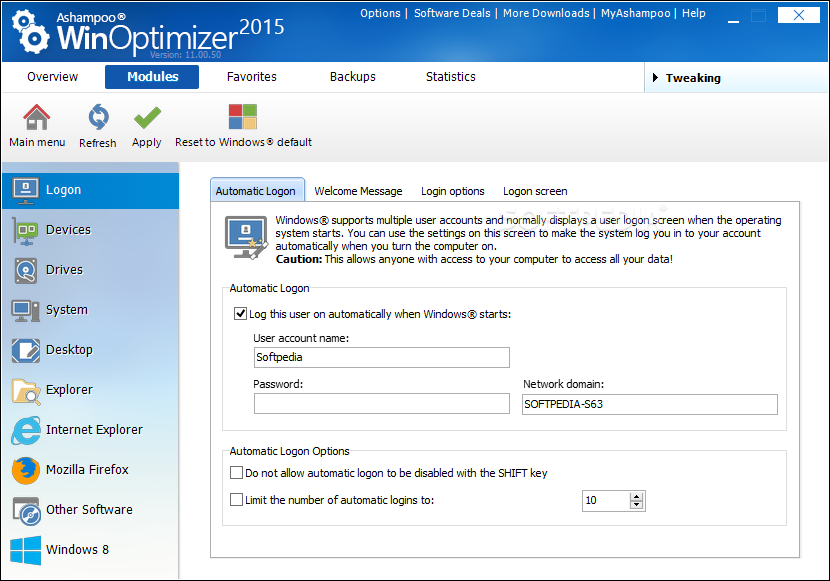Select the Other Software disc icon
Screen dimensions: 830x581
coord(26,511)
